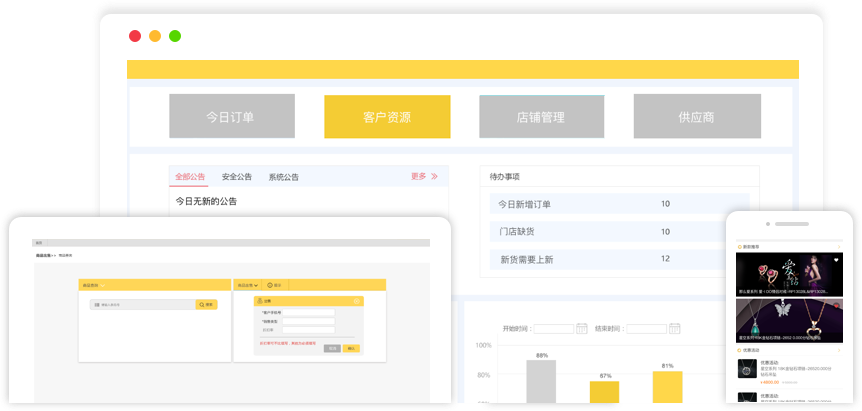Focus the first dialog input field

[308, 312]
